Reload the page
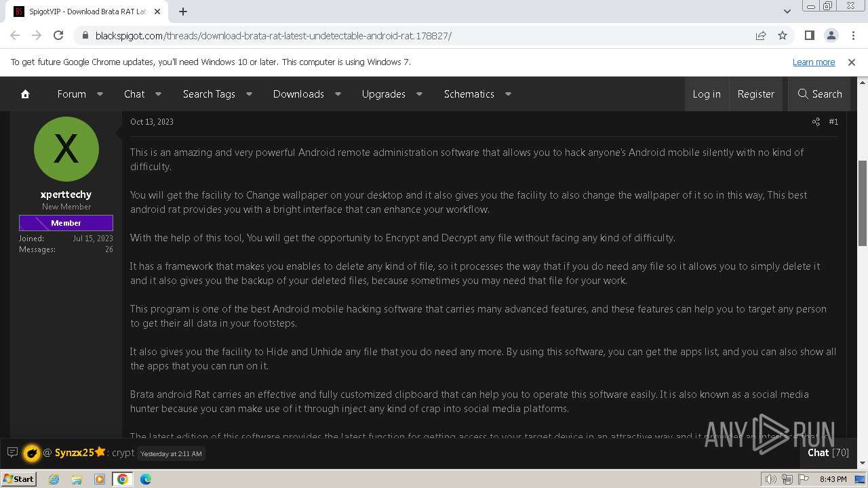The image size is (868, 488). [x=58, y=35]
